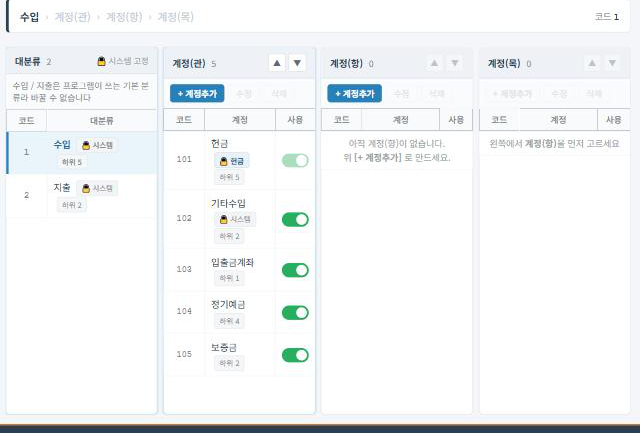Click the 계정(항) move-down arrow

pyautogui.click(x=455, y=63)
